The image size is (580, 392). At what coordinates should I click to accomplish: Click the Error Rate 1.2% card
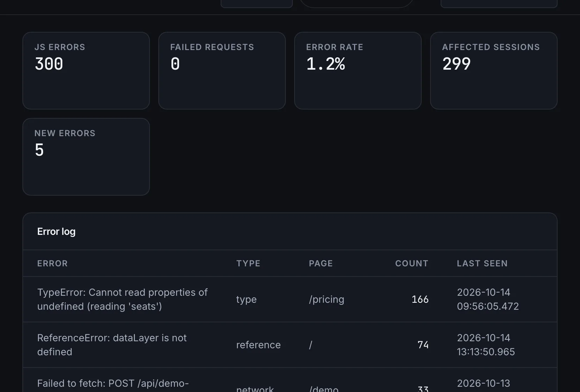click(x=358, y=71)
